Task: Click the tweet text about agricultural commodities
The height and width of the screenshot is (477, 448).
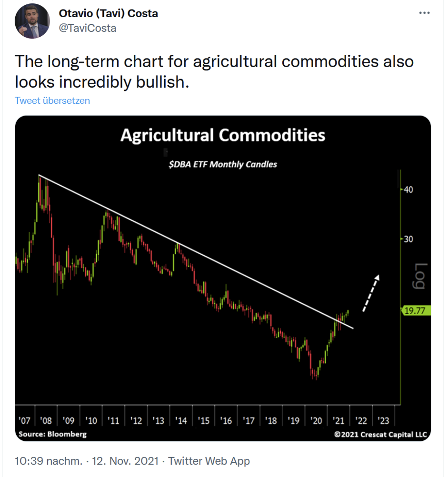Action: click(x=214, y=72)
